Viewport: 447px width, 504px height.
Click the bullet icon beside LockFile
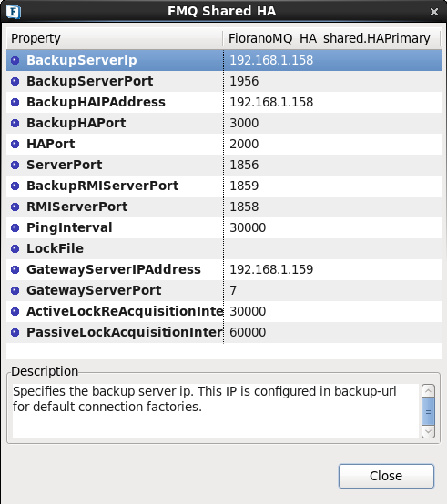pos(15,248)
